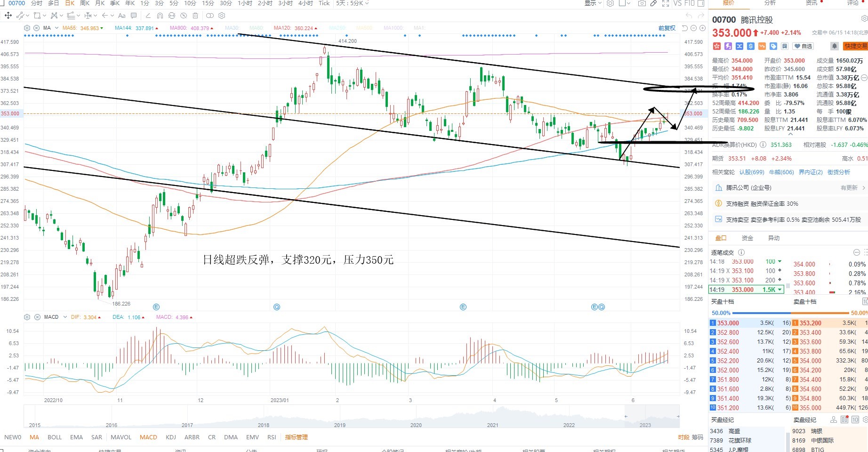Toggle the 自选 watchlist heart button
Image resolution: width=868 pixels, height=452 pixels.
[x=803, y=46]
